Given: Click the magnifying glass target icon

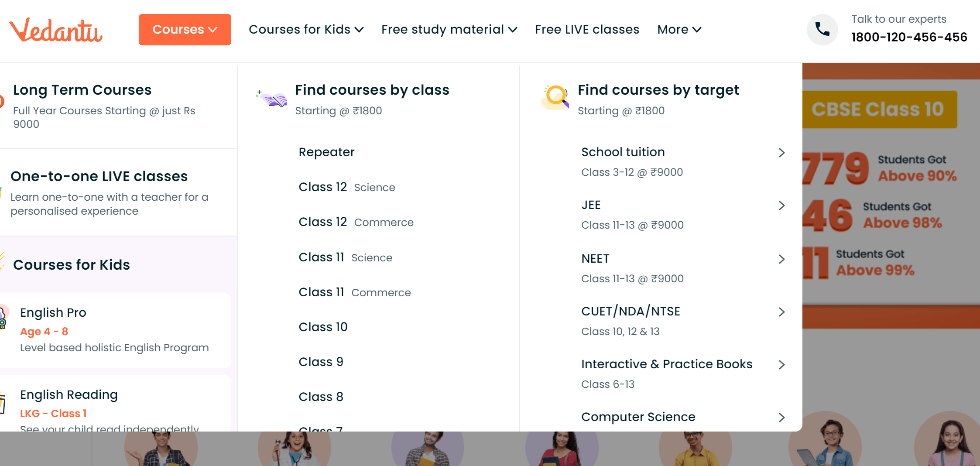Looking at the screenshot, I should click(x=555, y=97).
